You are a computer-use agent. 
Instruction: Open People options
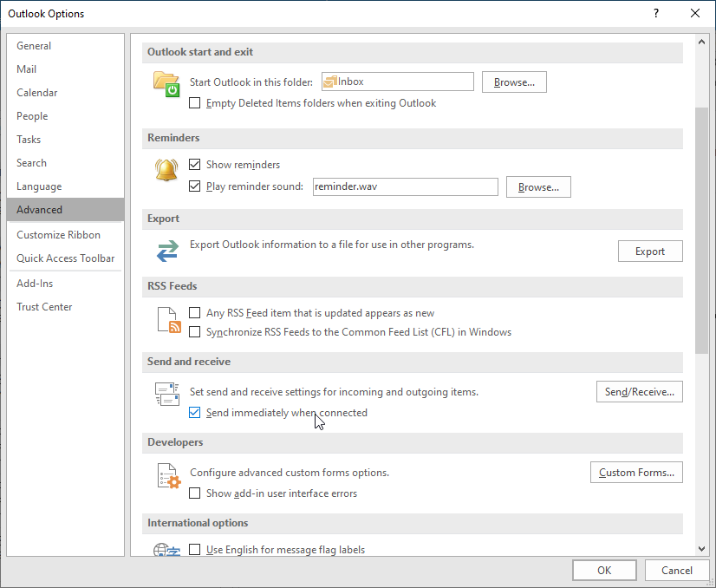click(65, 116)
